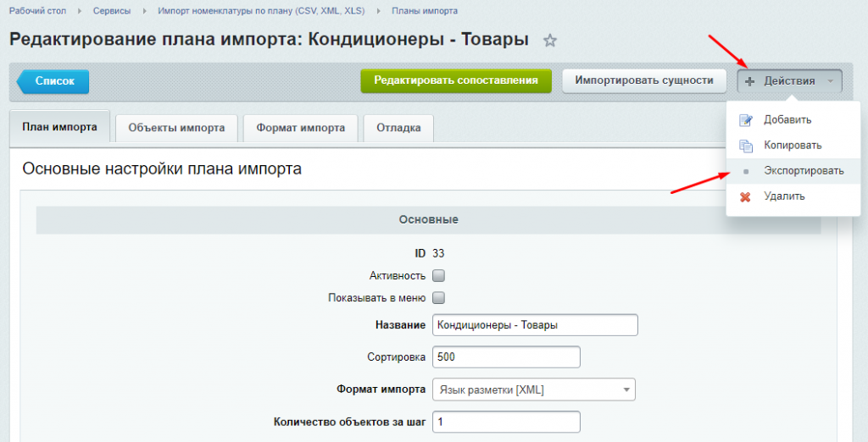Open the Формат импорта tab

click(301, 128)
